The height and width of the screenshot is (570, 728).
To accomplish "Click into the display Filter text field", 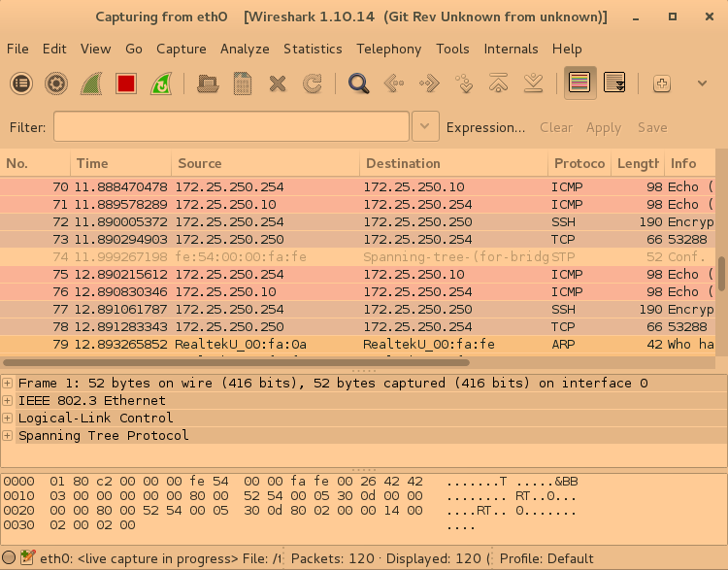I will 231,126.
